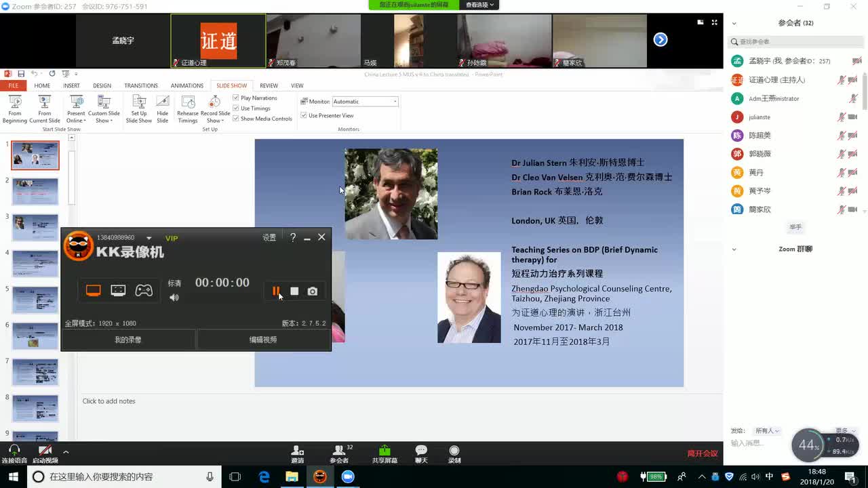Open File Explorer from taskbar
The height and width of the screenshot is (488, 868).
[x=292, y=476]
